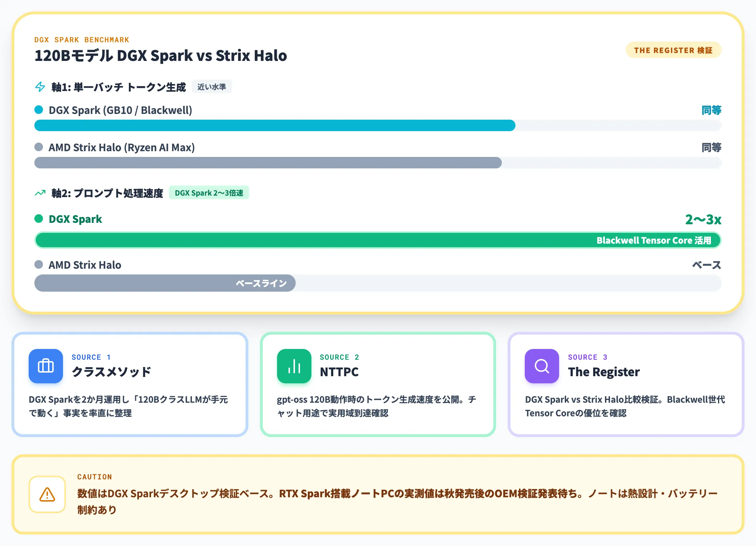Click the 軸2: プロンプト処理速度 heading
Viewport: 756px width, 546px height.
click(107, 193)
